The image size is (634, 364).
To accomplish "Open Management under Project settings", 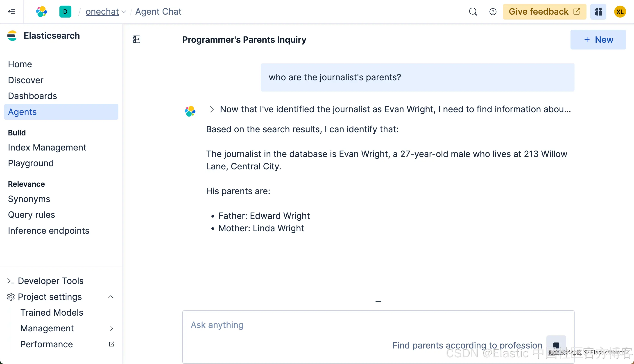I will pos(47,328).
